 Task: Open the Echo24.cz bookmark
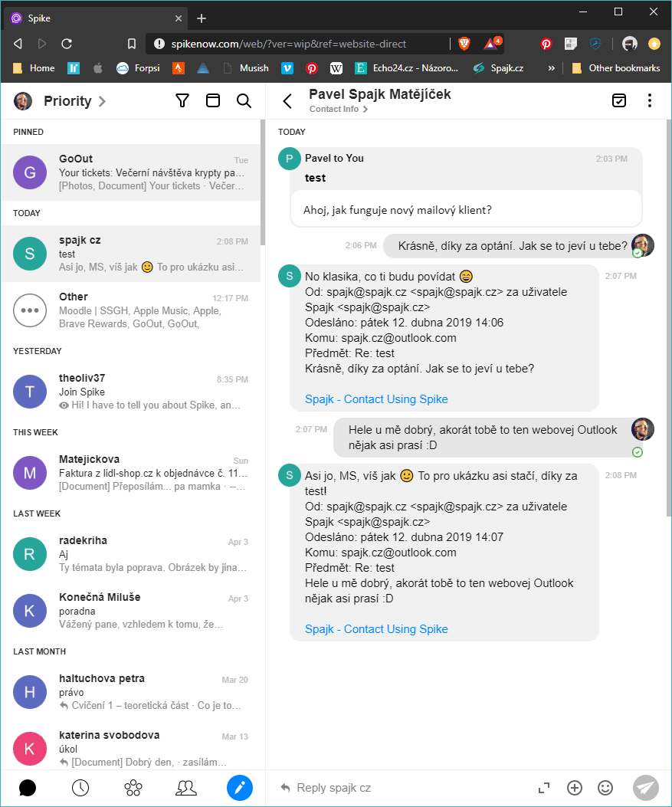406,68
